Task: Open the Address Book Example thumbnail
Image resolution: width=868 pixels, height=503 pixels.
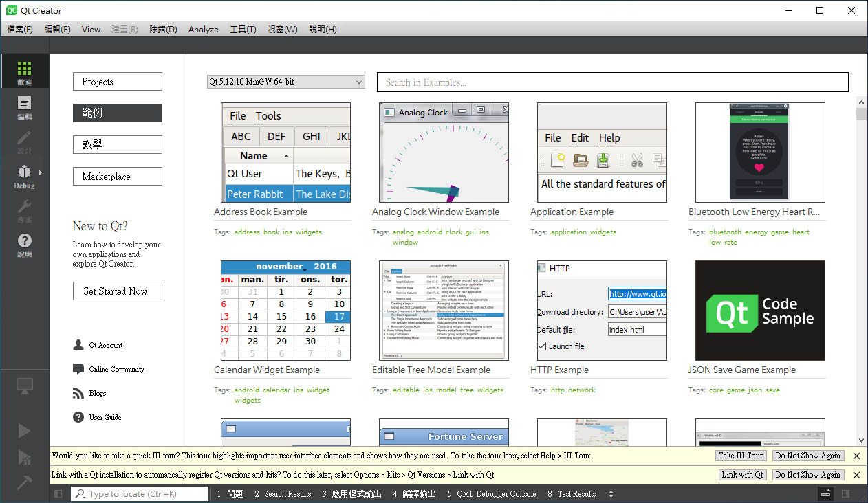Action: pos(285,153)
